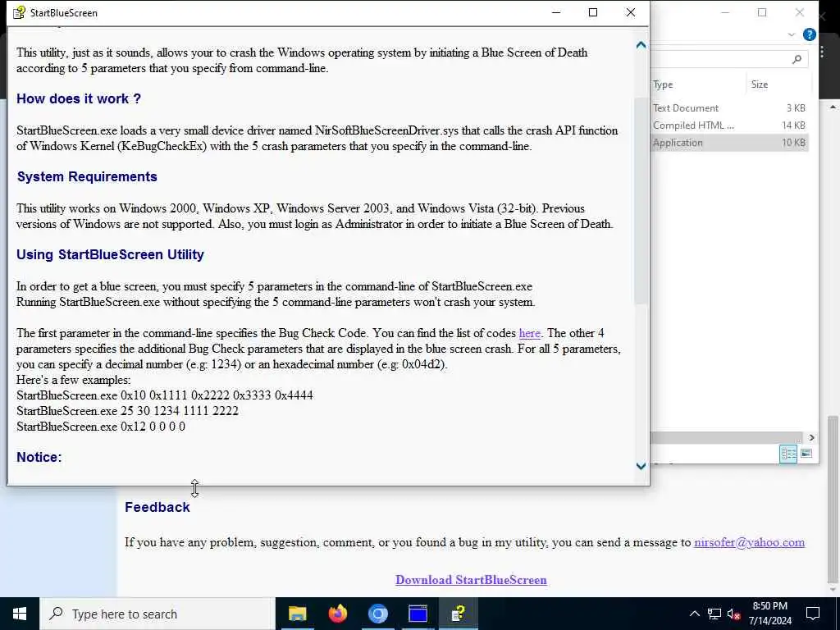The image size is (840, 630).
Task: Click the network tray icon
Action: coord(714,614)
